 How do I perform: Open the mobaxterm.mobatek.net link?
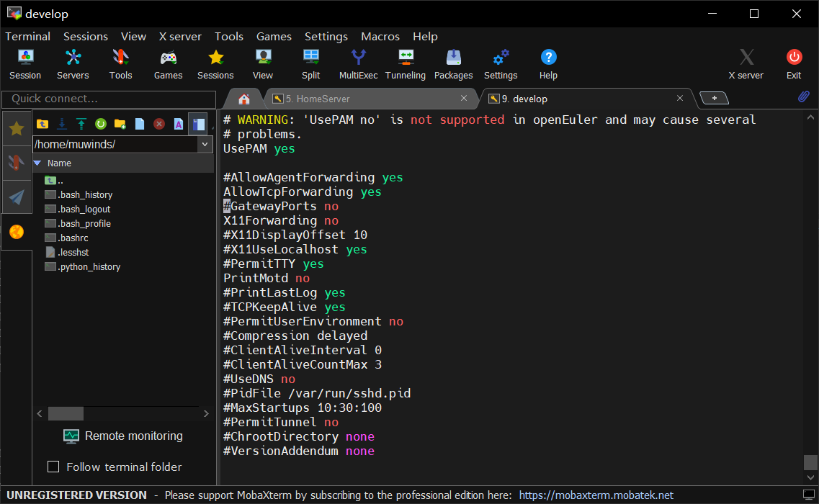tap(596, 495)
